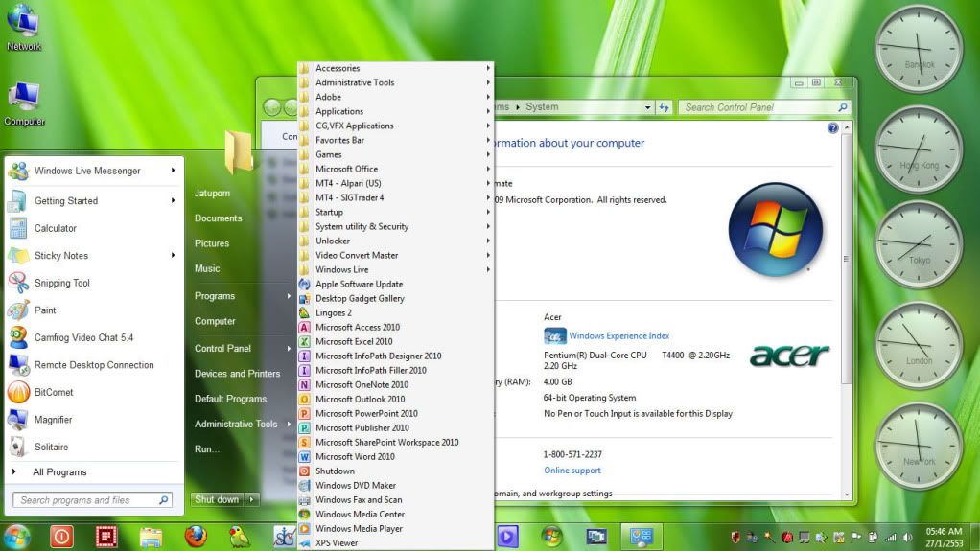Viewport: 980px width, 551px height.
Task: Click the Search Control Panel field
Action: pos(764,107)
